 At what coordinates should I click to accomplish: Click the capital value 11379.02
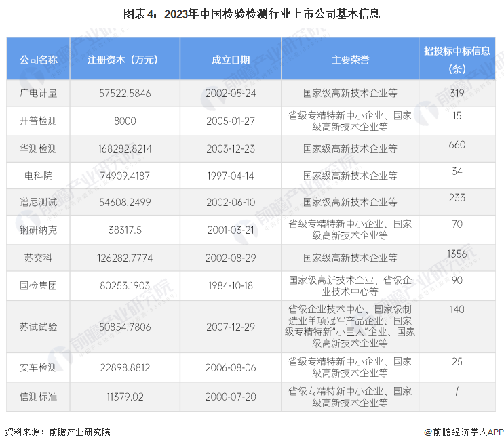(125, 397)
